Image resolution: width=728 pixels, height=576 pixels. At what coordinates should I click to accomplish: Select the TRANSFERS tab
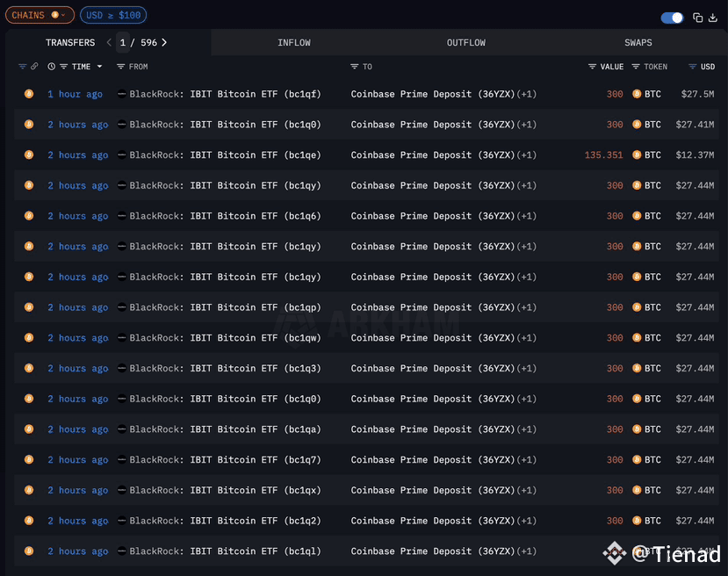(x=70, y=43)
